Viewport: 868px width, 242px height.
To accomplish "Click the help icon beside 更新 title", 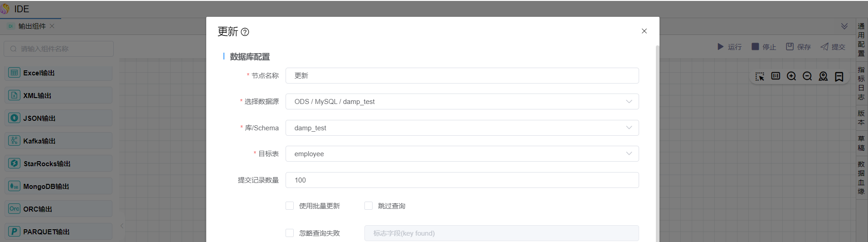I will 245,32.
